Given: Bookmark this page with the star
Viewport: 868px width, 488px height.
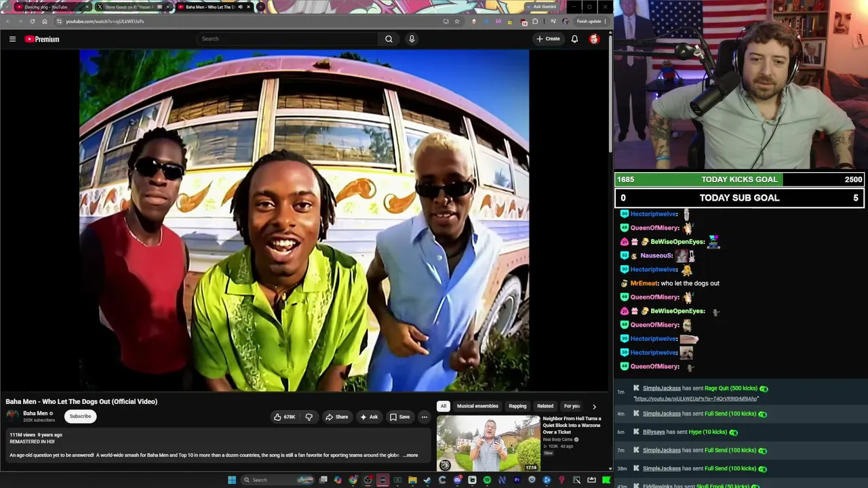Looking at the screenshot, I should pos(457,21).
